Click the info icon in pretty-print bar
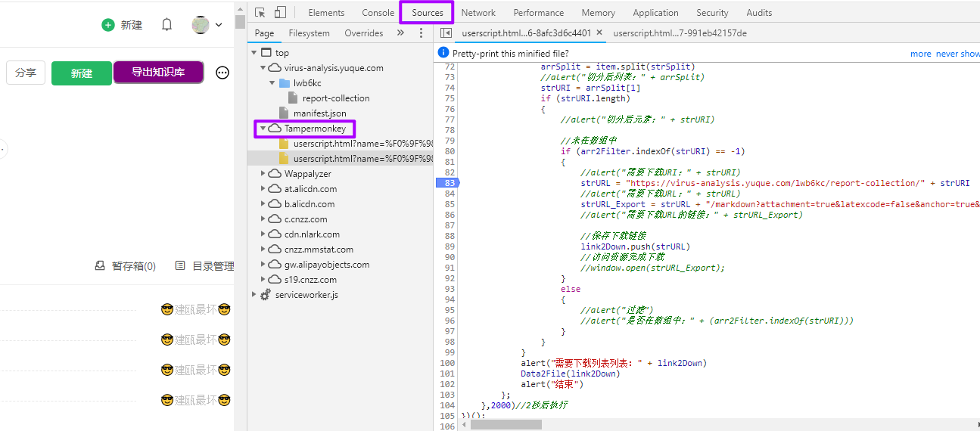The image size is (980, 431). [444, 54]
